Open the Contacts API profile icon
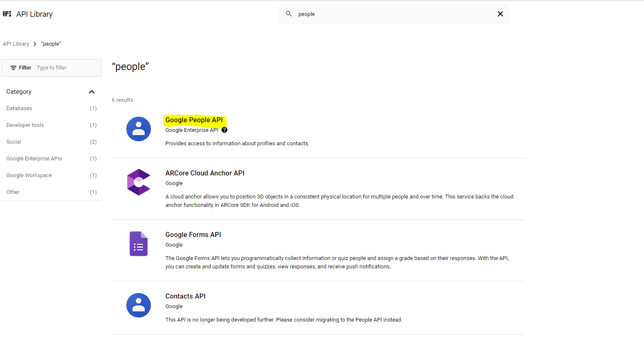The image size is (644, 340). point(139,305)
